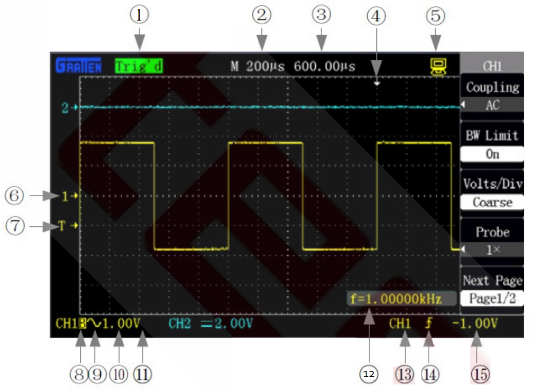Image resolution: width=535 pixels, height=392 pixels.
Task: Select the BW Limit menu option
Action: 492,135
